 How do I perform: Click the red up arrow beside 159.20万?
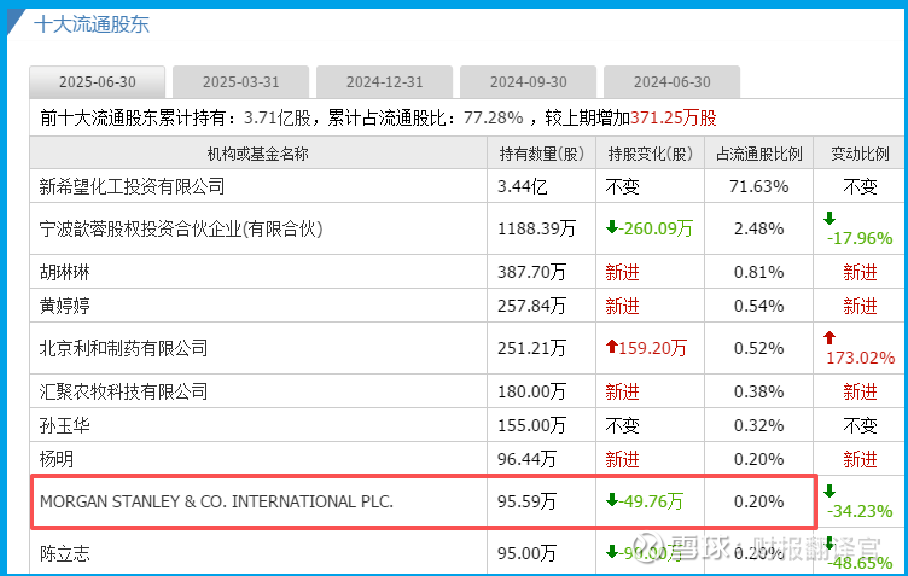click(x=612, y=347)
